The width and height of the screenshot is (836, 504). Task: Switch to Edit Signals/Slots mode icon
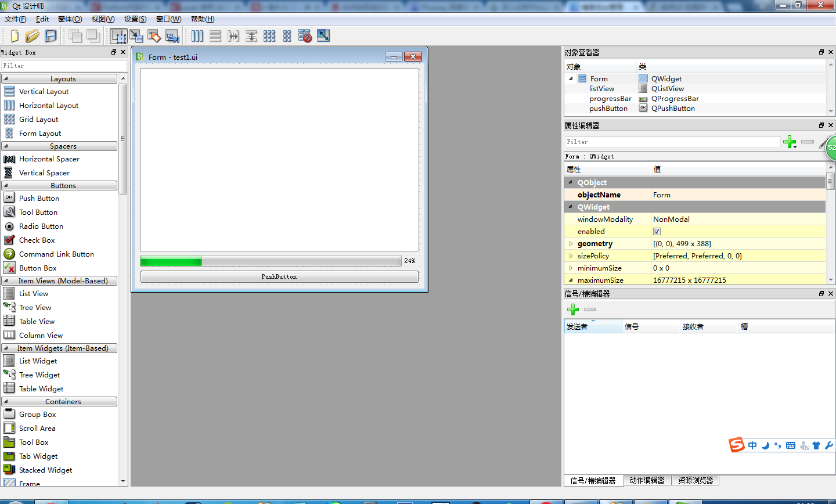point(136,36)
